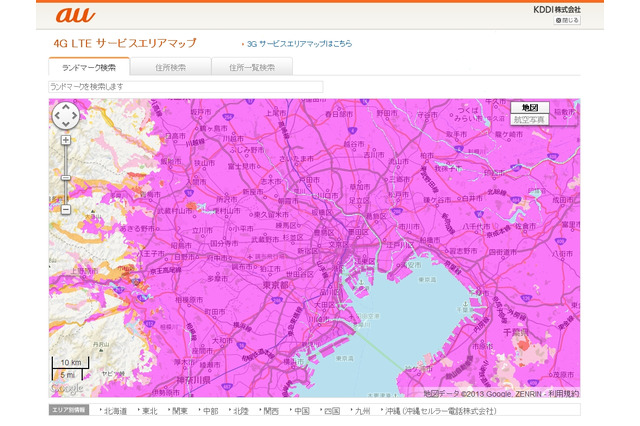This screenshot has width=640, height=426.
Task: Switch map to 航空写真 satellite view
Action: 529,119
